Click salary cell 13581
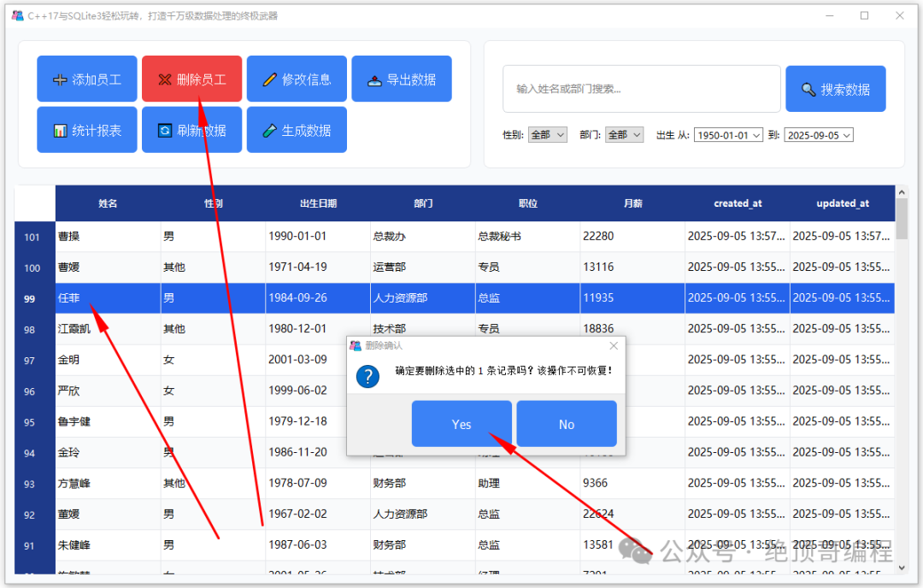Viewport: 923px width, 588px height. tap(632, 545)
